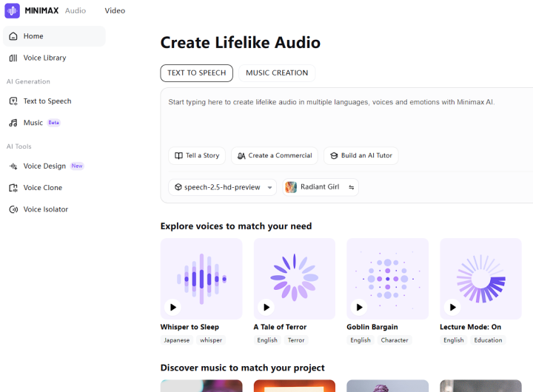Image resolution: width=533 pixels, height=392 pixels.
Task: Click the Create a Commercial button
Action: pos(274,156)
